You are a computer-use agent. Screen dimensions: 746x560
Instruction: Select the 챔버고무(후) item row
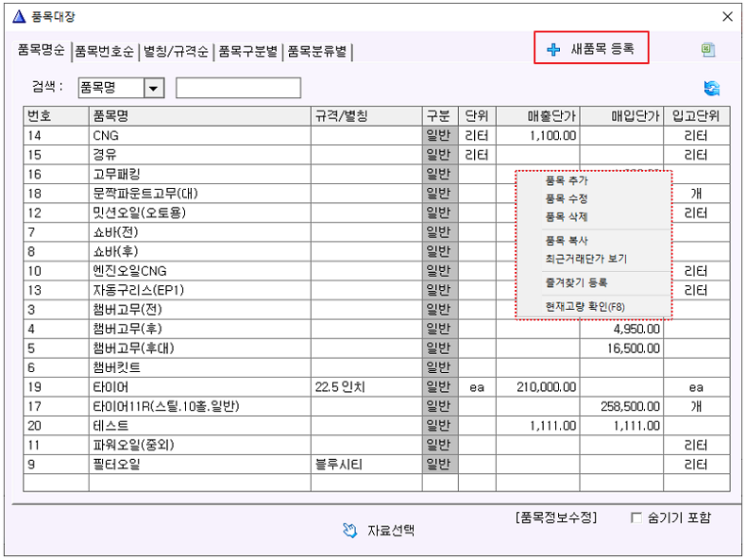[377, 330]
